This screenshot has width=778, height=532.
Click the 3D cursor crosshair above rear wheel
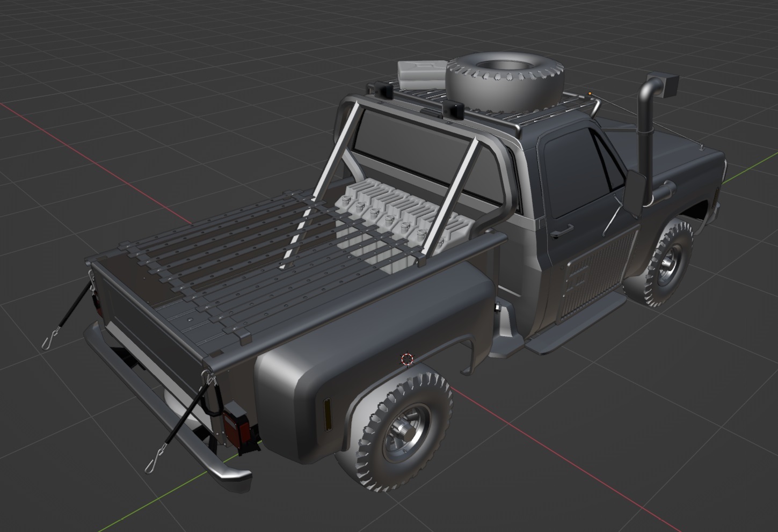click(407, 359)
